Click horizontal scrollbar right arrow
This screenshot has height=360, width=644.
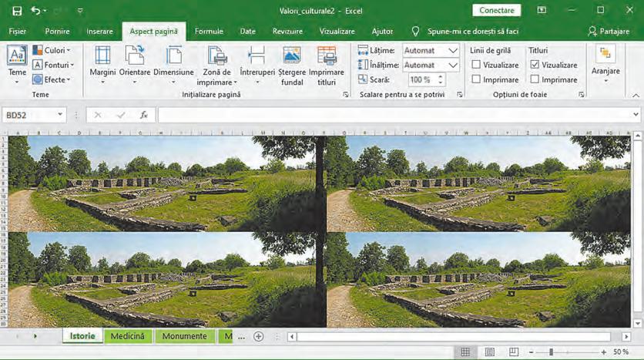626,337
